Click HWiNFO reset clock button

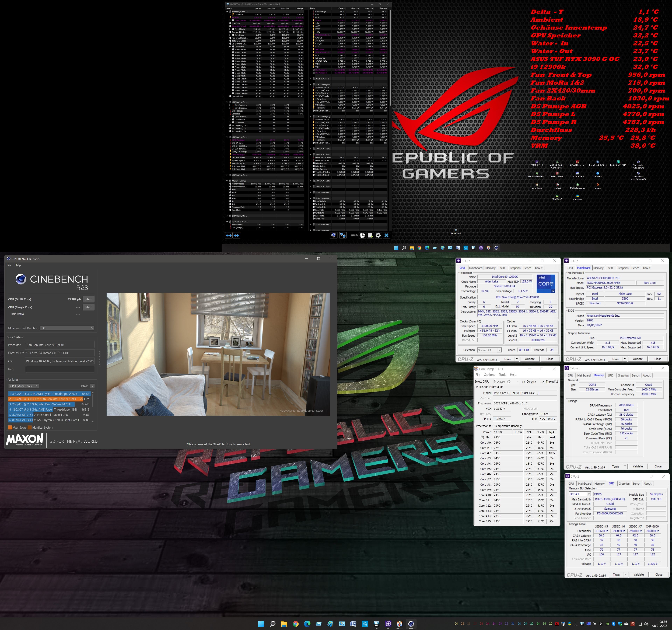pyautogui.click(x=362, y=235)
